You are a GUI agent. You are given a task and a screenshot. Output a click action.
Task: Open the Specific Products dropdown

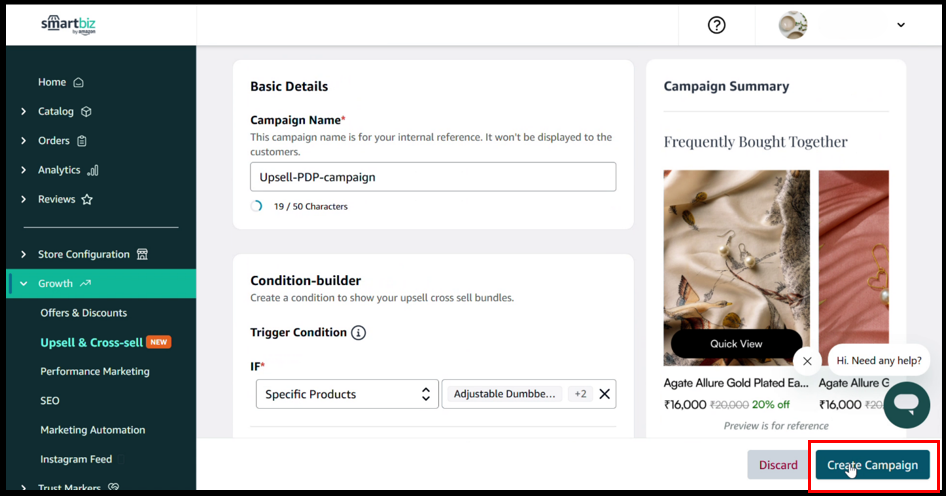tap(346, 394)
